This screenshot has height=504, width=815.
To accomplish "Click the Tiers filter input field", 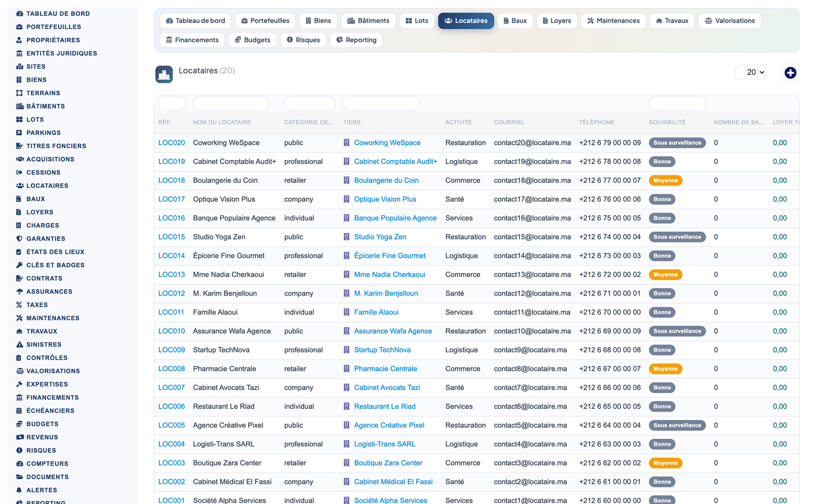I will (381, 104).
